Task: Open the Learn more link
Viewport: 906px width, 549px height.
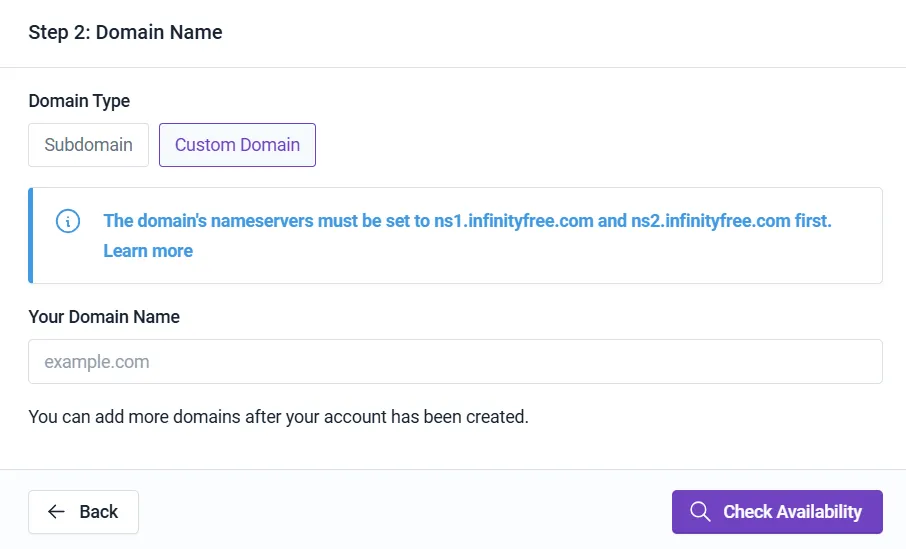Action: [148, 251]
